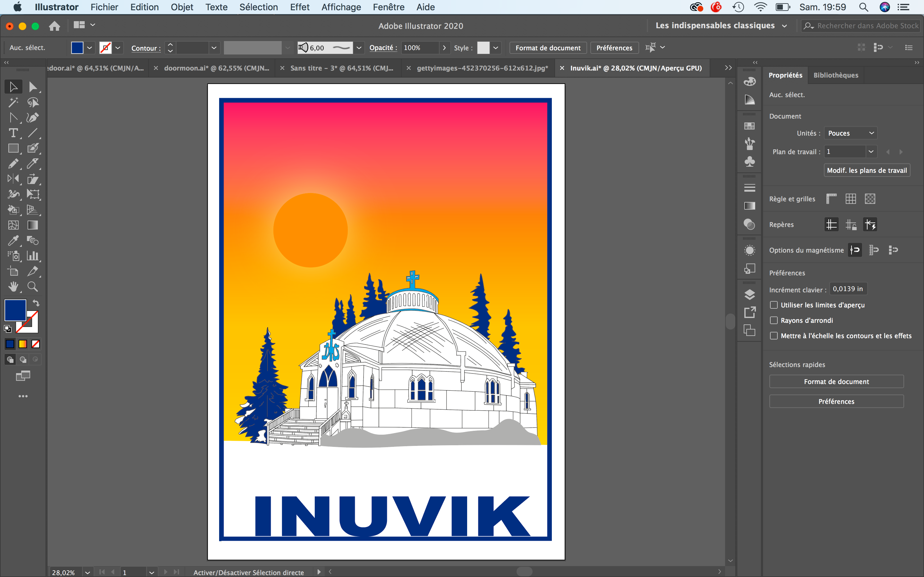Show the grid icon in Règle et grilles

[x=850, y=199]
